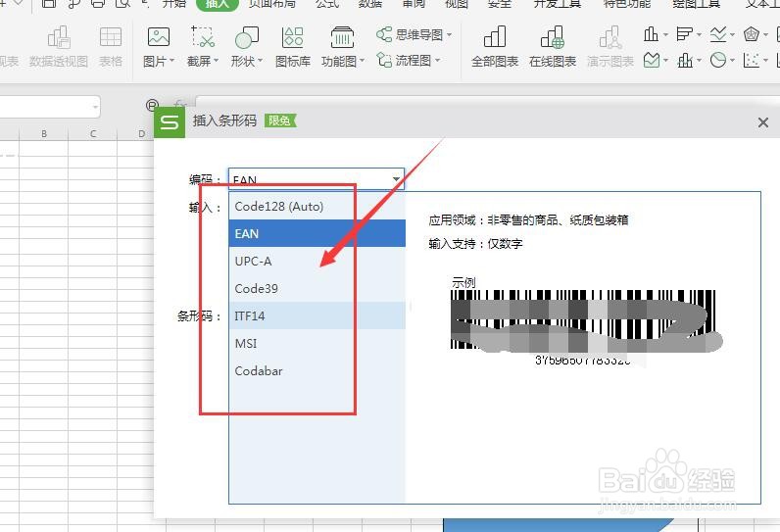Select column B header
The image size is (780, 532).
coord(44,134)
